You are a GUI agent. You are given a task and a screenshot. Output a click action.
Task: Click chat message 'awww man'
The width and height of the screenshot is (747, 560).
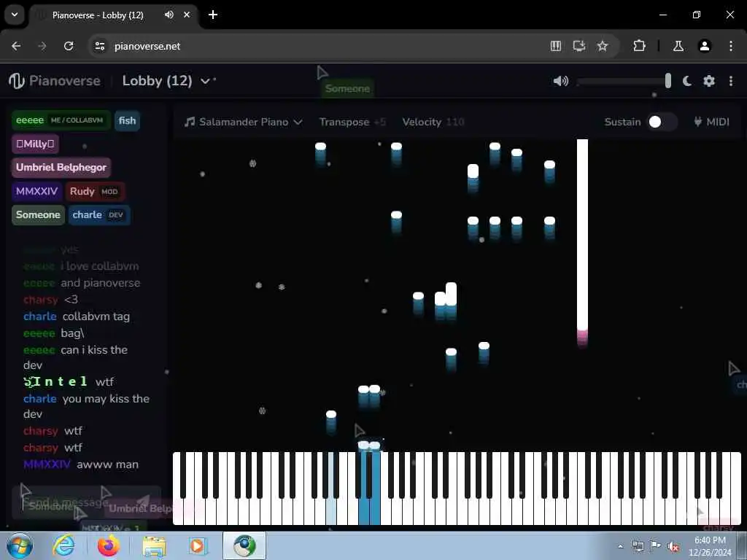point(107,464)
